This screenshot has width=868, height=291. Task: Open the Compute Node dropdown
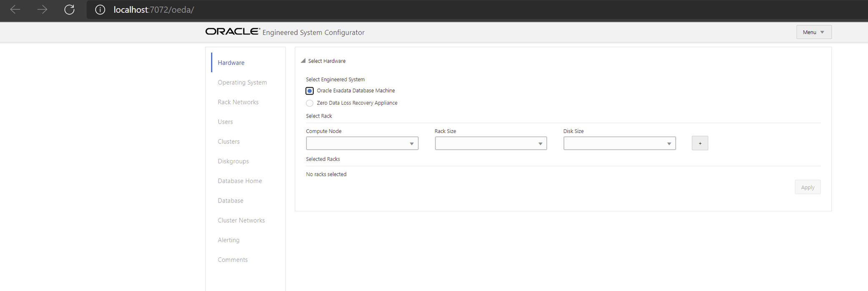pyautogui.click(x=362, y=143)
